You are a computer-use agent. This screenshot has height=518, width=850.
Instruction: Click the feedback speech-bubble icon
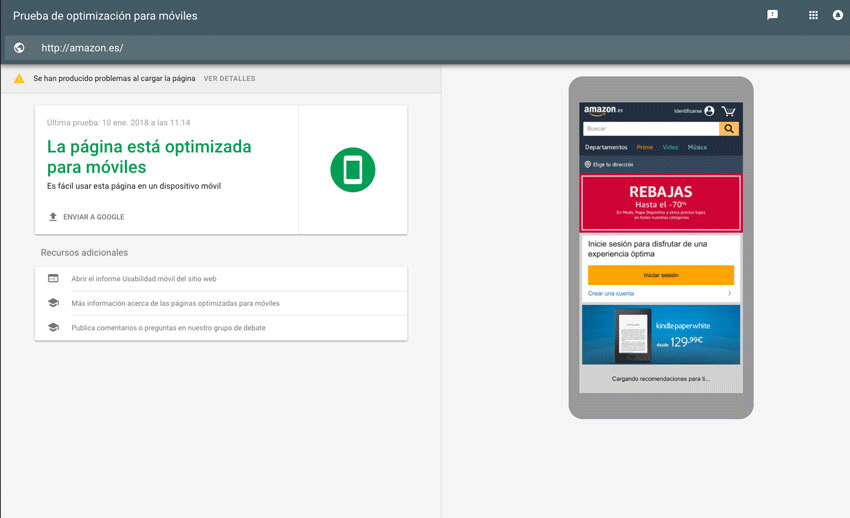coord(772,15)
